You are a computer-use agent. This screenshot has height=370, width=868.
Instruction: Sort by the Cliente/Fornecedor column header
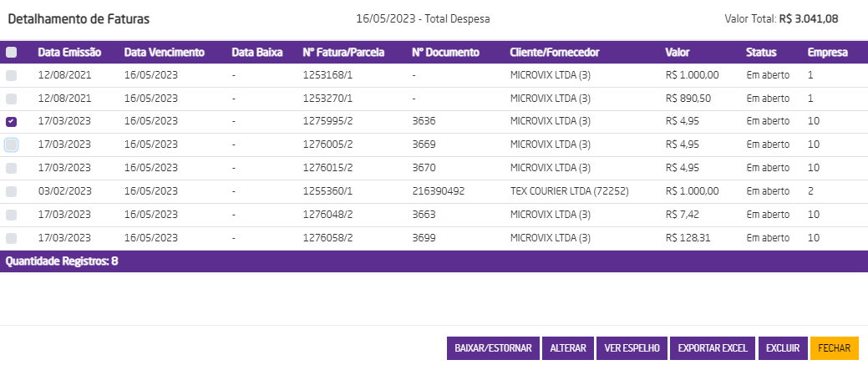[x=554, y=53]
